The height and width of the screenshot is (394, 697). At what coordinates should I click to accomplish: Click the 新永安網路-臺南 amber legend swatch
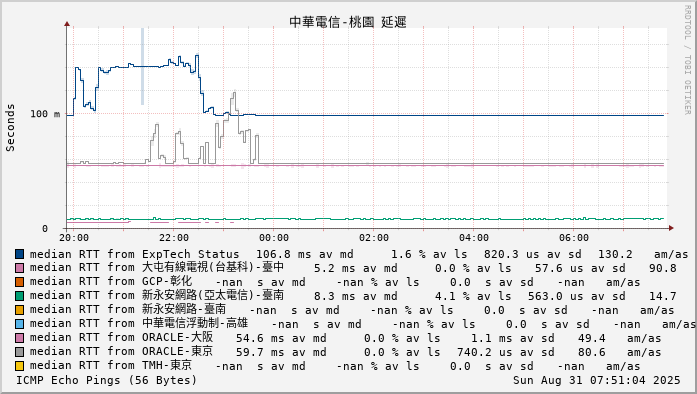click(20, 310)
